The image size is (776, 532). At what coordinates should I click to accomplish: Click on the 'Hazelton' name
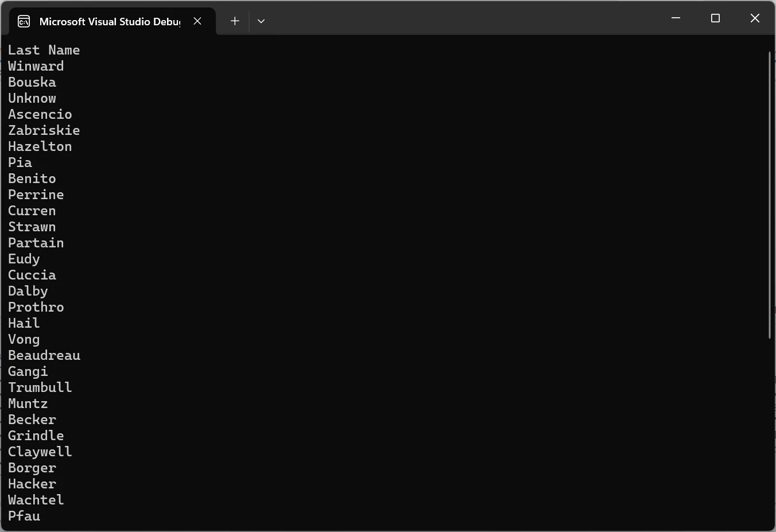40,147
